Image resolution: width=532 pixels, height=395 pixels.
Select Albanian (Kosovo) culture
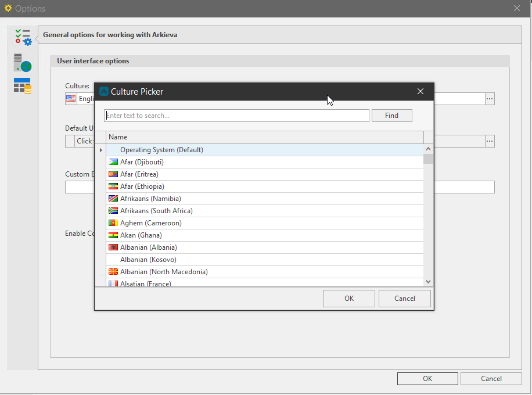265,260
